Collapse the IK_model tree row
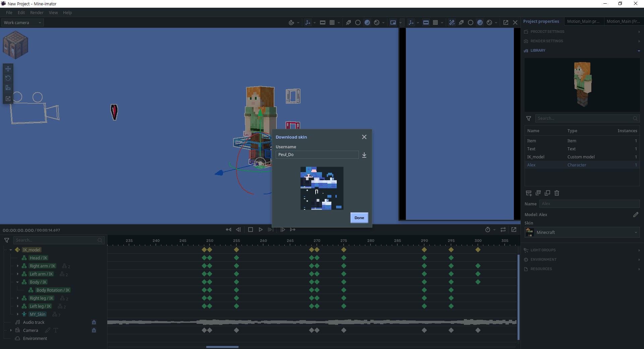 point(11,250)
